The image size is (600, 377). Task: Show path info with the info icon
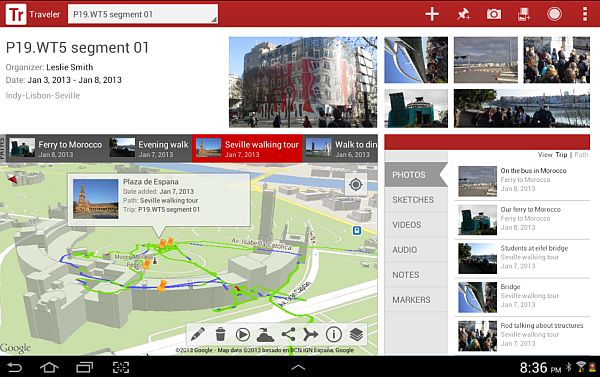[334, 335]
